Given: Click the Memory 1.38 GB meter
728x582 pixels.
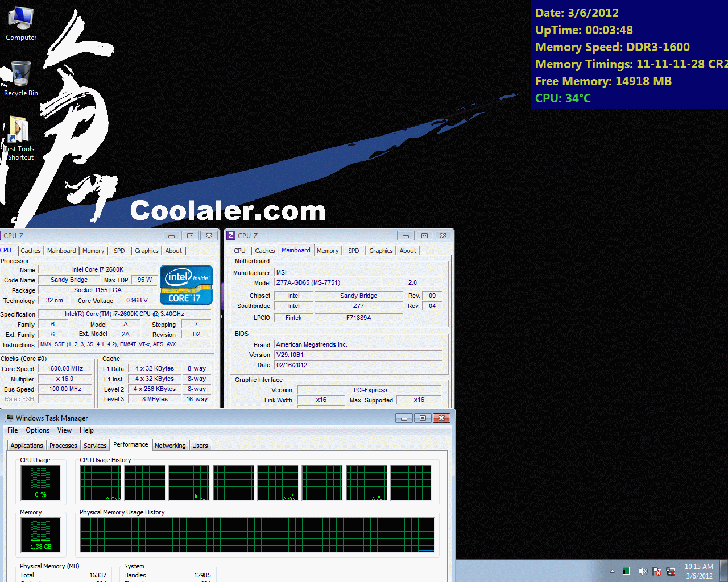Looking at the screenshot, I should coord(40,535).
